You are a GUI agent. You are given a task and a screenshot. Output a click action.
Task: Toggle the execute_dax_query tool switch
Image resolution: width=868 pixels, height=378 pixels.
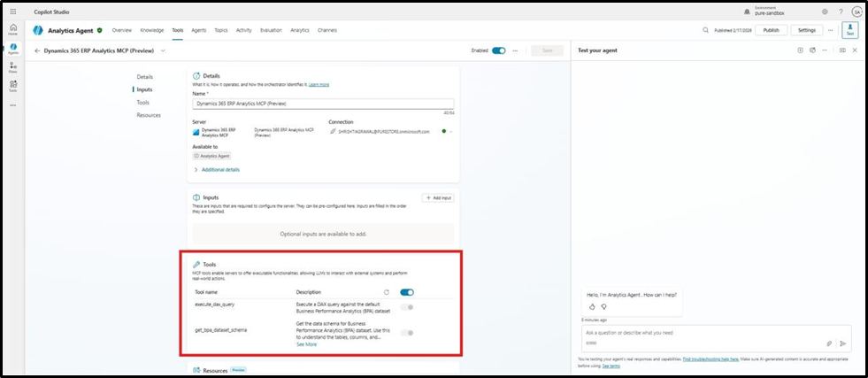[x=407, y=307]
